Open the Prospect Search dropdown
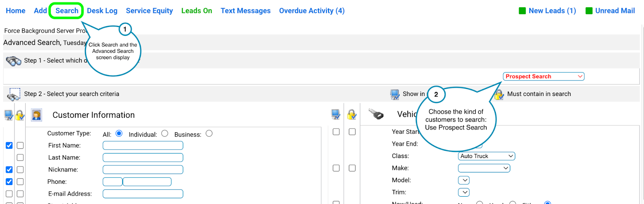This screenshot has width=644, height=204. click(543, 77)
